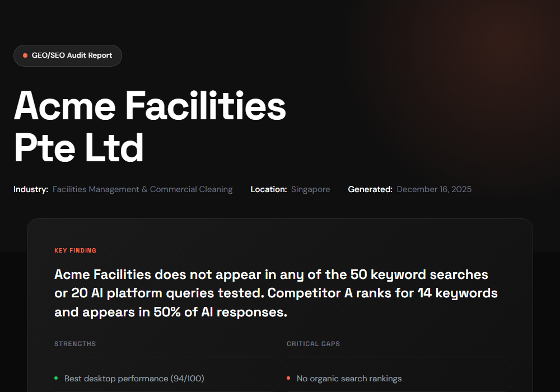Click the red bullet beside organic rankings
560x392 pixels.
[288, 379]
